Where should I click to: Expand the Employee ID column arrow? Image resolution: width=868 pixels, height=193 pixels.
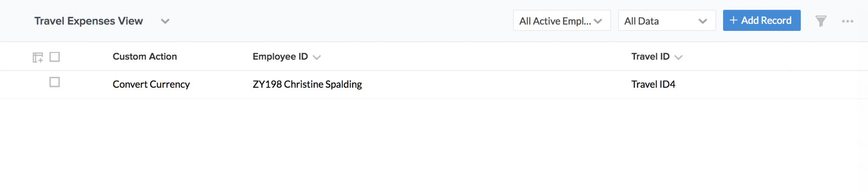[317, 57]
